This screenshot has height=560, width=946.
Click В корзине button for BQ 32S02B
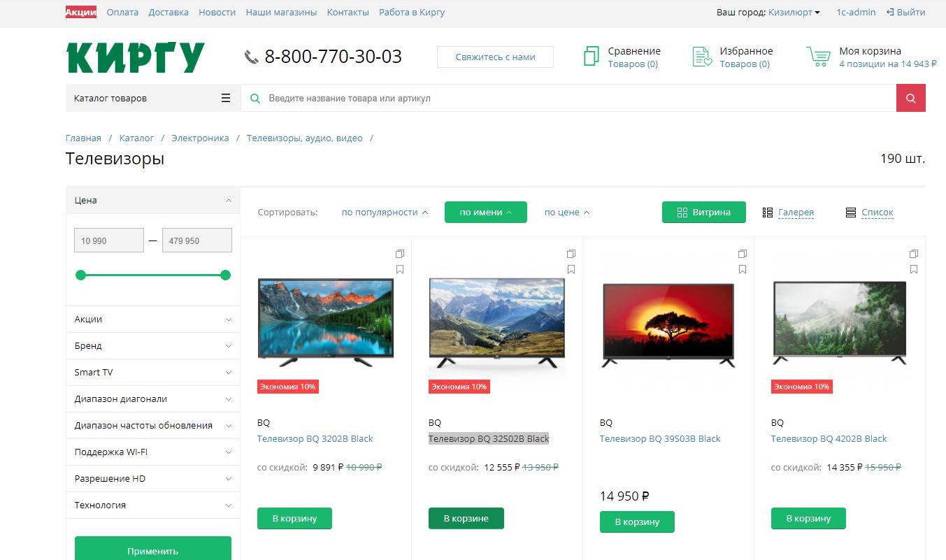click(x=466, y=518)
